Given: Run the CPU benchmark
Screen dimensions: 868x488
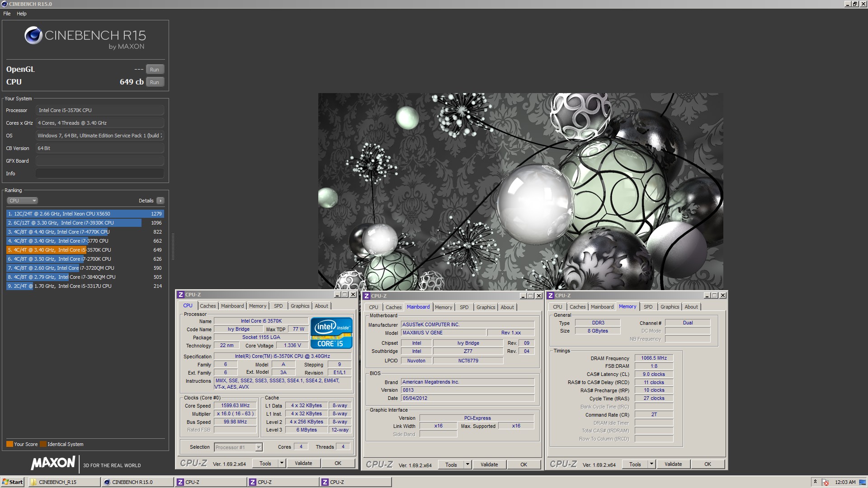Looking at the screenshot, I should [155, 82].
